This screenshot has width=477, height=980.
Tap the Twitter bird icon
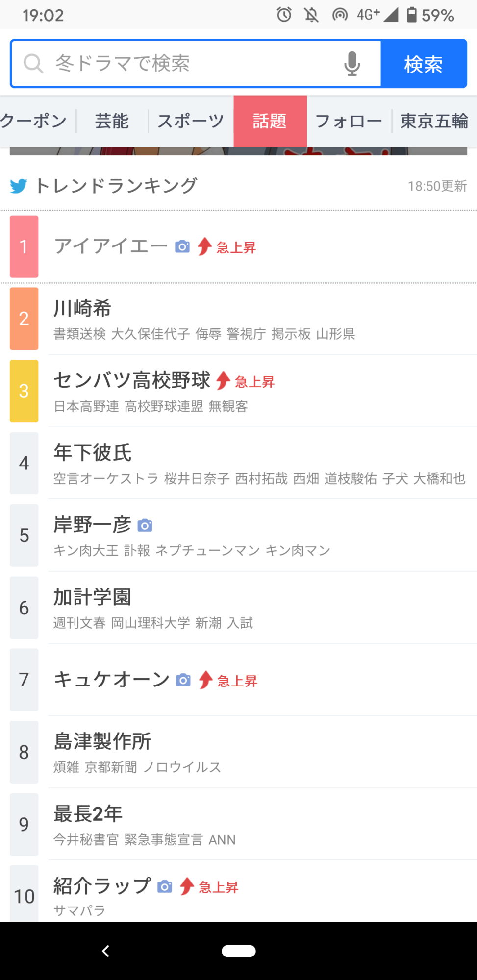[x=19, y=186]
